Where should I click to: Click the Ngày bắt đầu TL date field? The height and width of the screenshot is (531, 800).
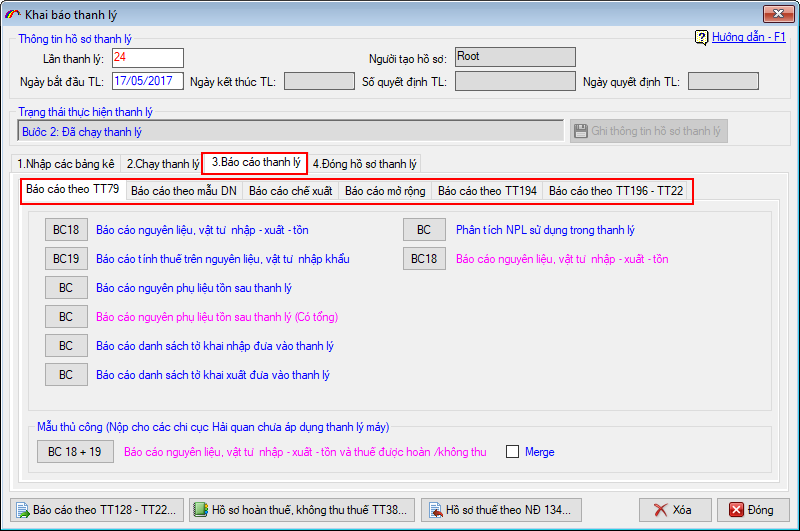(x=148, y=81)
